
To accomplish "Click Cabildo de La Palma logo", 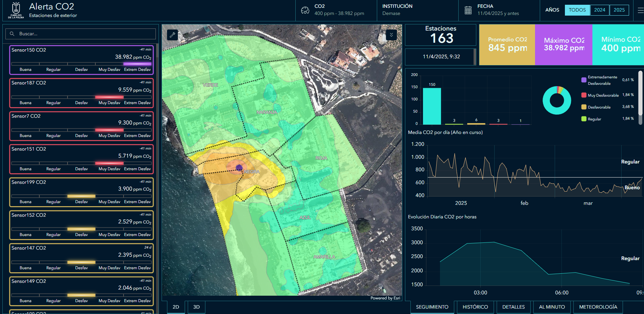I will point(16,10).
